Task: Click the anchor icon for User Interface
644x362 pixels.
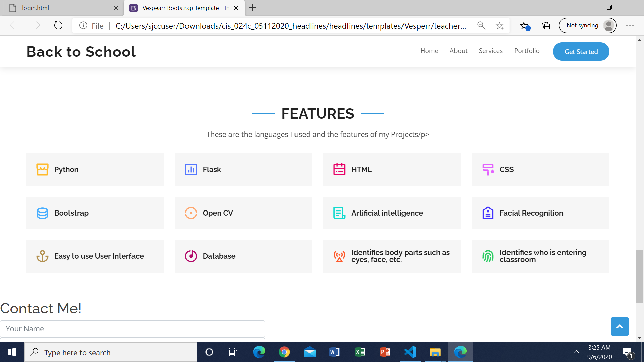Action: click(x=42, y=256)
